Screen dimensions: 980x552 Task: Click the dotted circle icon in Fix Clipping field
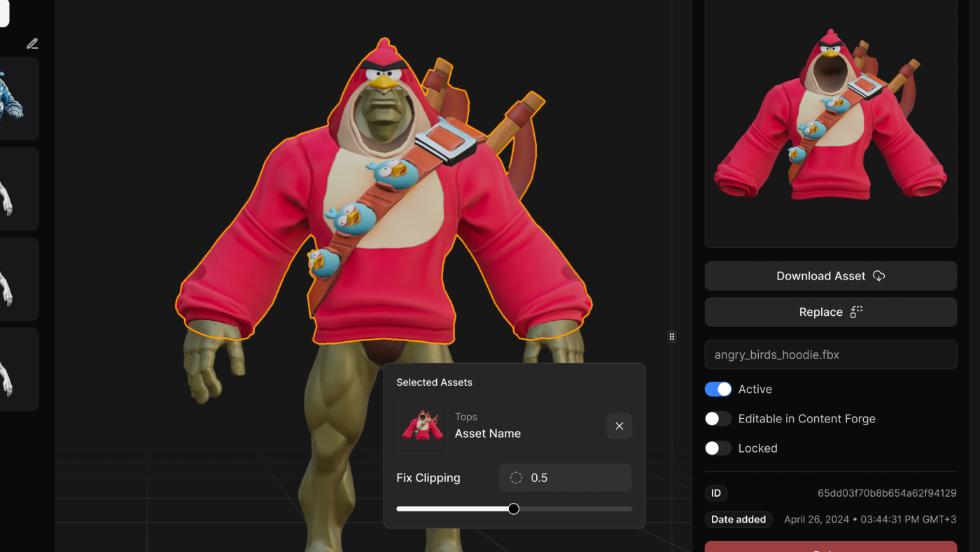(x=516, y=478)
